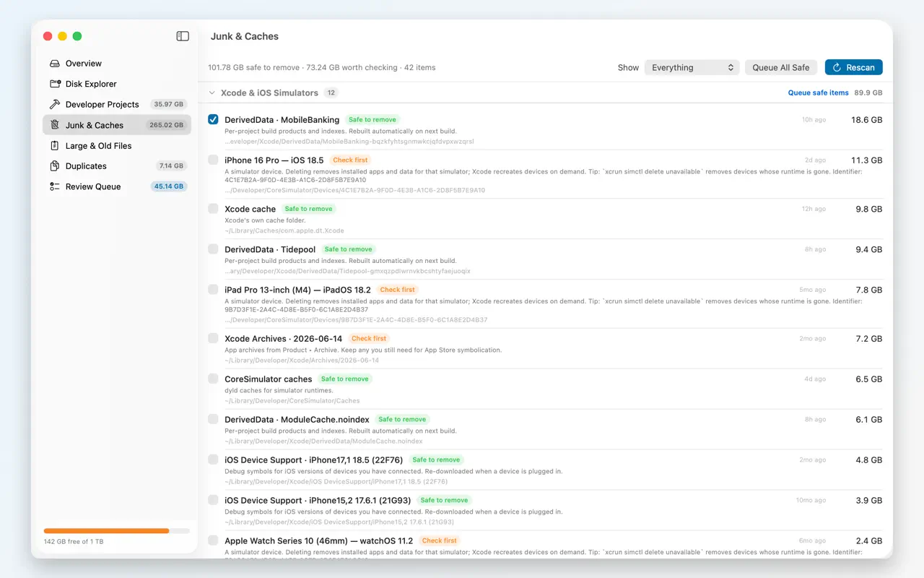The image size is (924, 578).
Task: Tick the CoreSimulator caches checkbox
Action: (x=213, y=379)
